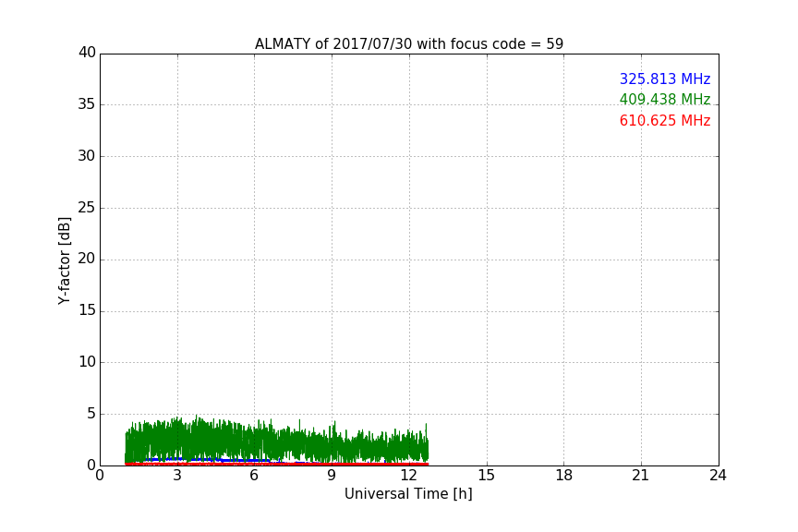Select the 325.813 MHz legend label

665,79
